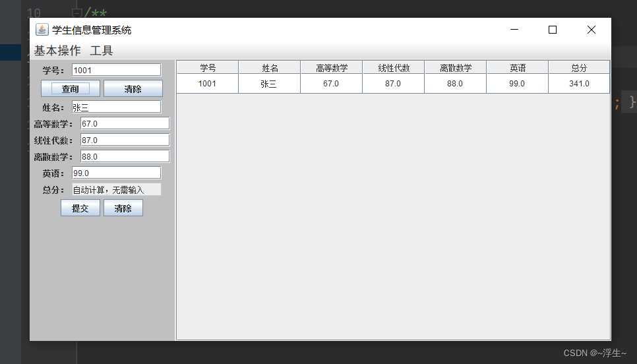Image resolution: width=637 pixels, height=364 pixels.
Task: Click the 总分 column header
Action: click(x=580, y=67)
